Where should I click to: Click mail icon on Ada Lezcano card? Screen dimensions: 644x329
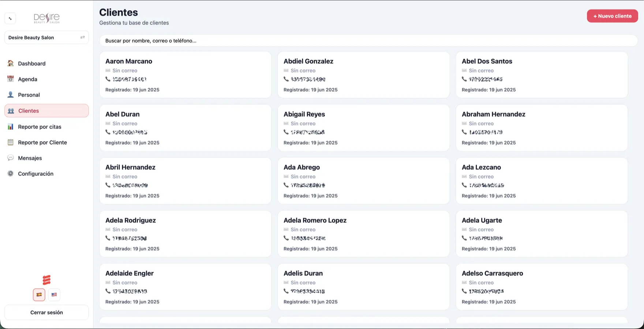[464, 177]
